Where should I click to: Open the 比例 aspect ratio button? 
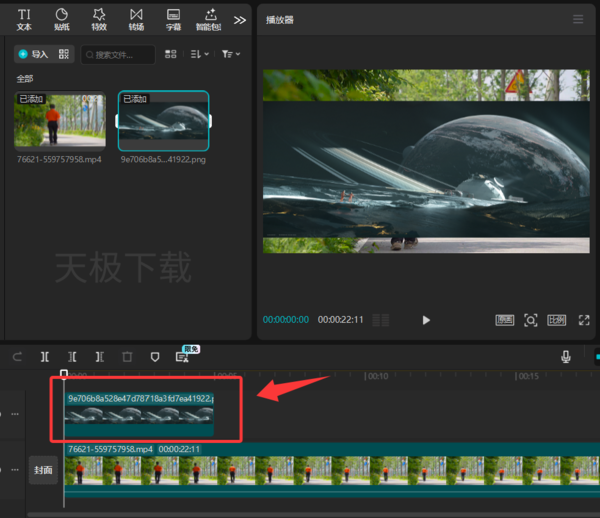coord(556,320)
